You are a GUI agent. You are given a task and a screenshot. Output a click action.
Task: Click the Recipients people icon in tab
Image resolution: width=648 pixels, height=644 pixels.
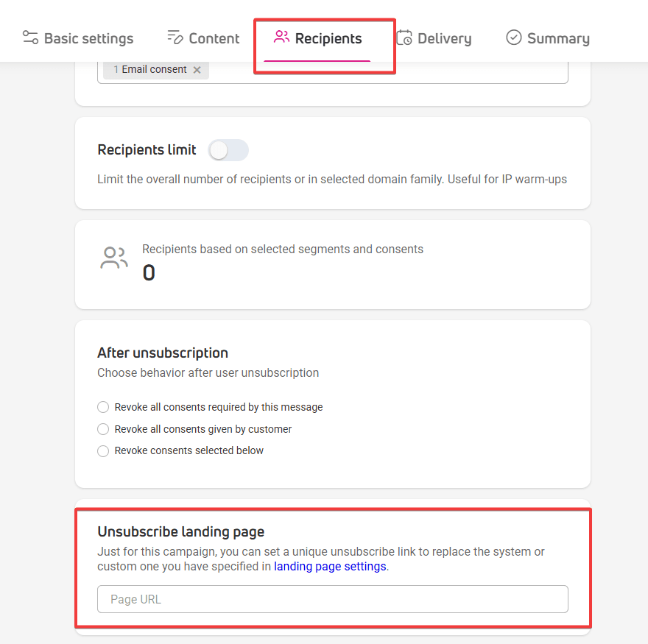pyautogui.click(x=281, y=37)
